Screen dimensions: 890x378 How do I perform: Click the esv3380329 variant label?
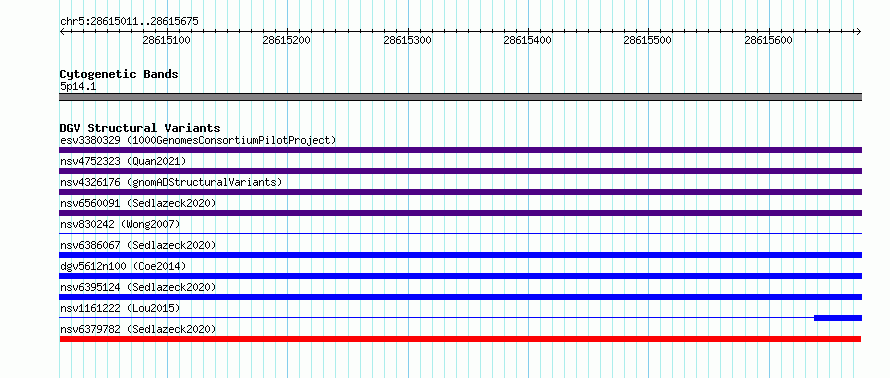198,140
